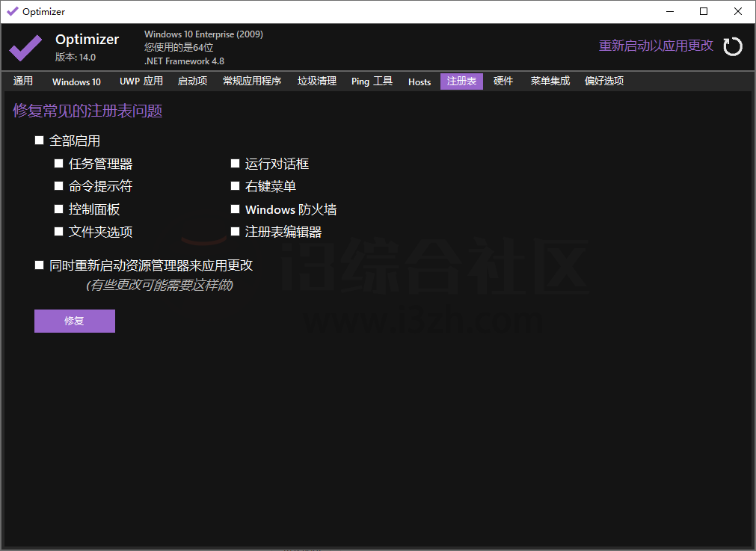Toggle the 右键菜单 checkbox
This screenshot has width=756, height=551.
(236, 186)
